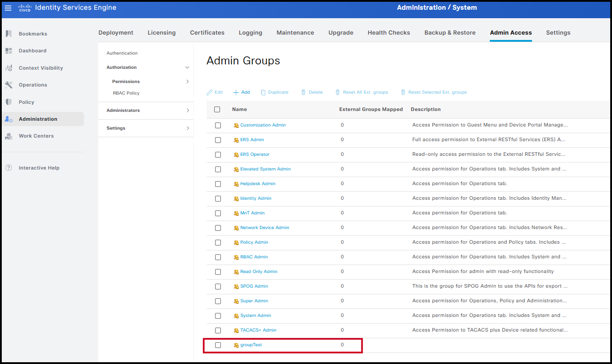This screenshot has height=364, width=612.
Task: Collapse the Authorization section chevron
Action: point(187,67)
